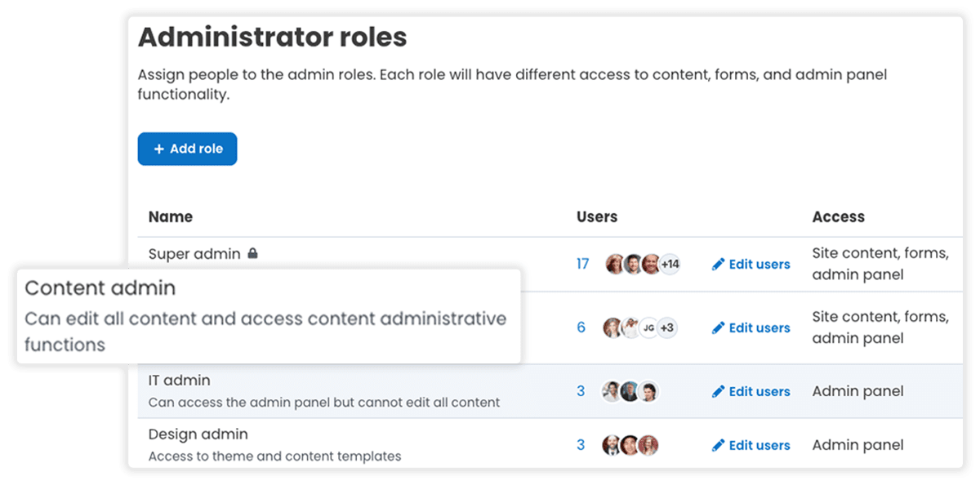The width and height of the screenshot is (980, 490).
Task: Click the pencil icon next to IT admin's Edit users
Action: 719,391
